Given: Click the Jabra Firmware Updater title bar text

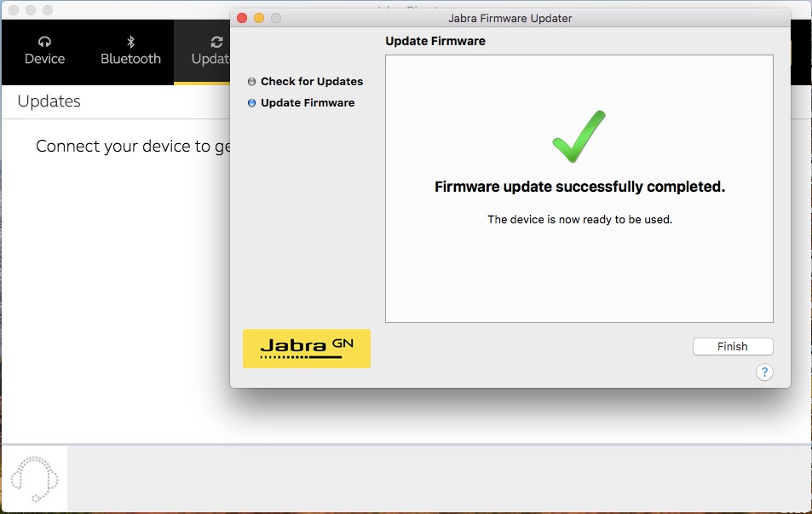Looking at the screenshot, I should [x=510, y=18].
